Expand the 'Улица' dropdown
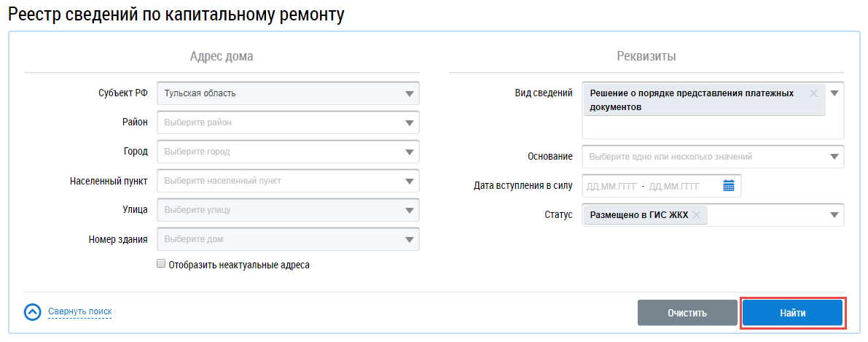The height and width of the screenshot is (342, 868). pyautogui.click(x=410, y=211)
